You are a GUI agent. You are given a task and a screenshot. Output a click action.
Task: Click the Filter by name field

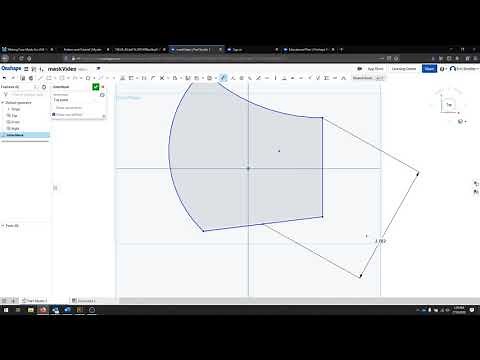coord(28,95)
